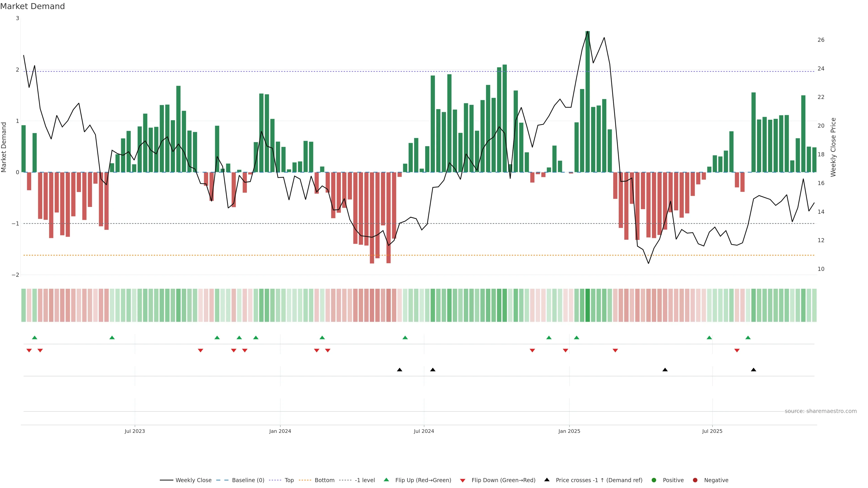
Task: Toggle the Top dotted line legend item
Action: point(289,480)
